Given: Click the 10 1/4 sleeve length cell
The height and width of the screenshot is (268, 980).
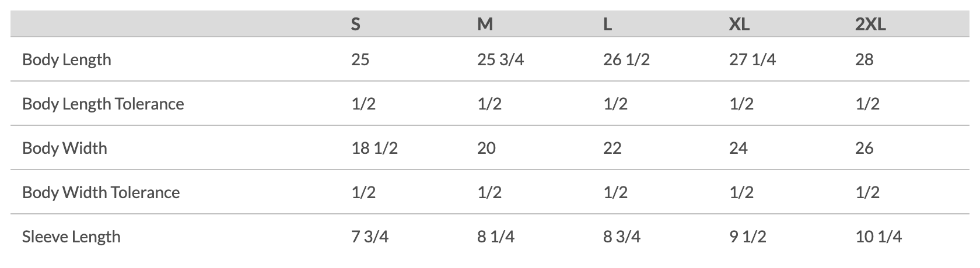Looking at the screenshot, I should click(878, 237).
